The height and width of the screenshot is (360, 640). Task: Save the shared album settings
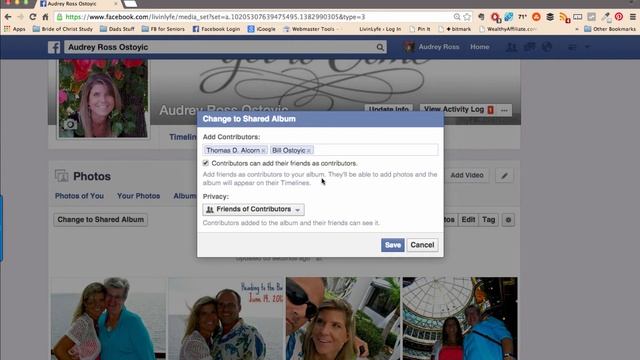click(393, 245)
